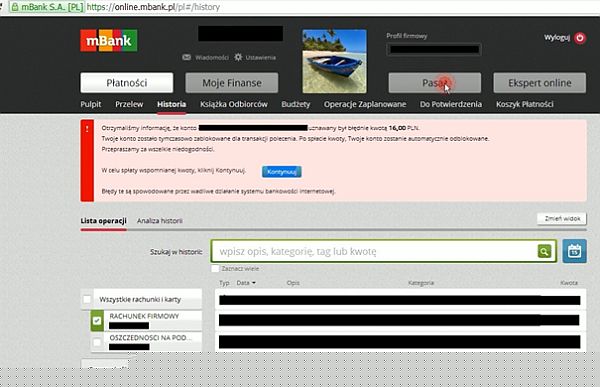This screenshot has width=600, height=387.
Task: Select the Historia submenu
Action: coord(171,104)
